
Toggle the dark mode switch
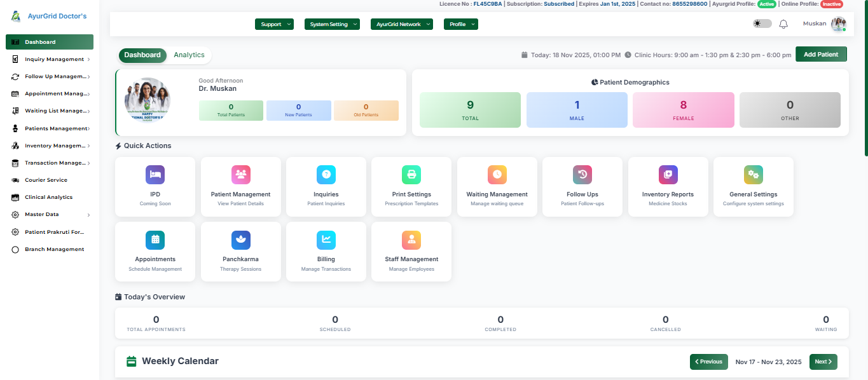(x=761, y=23)
